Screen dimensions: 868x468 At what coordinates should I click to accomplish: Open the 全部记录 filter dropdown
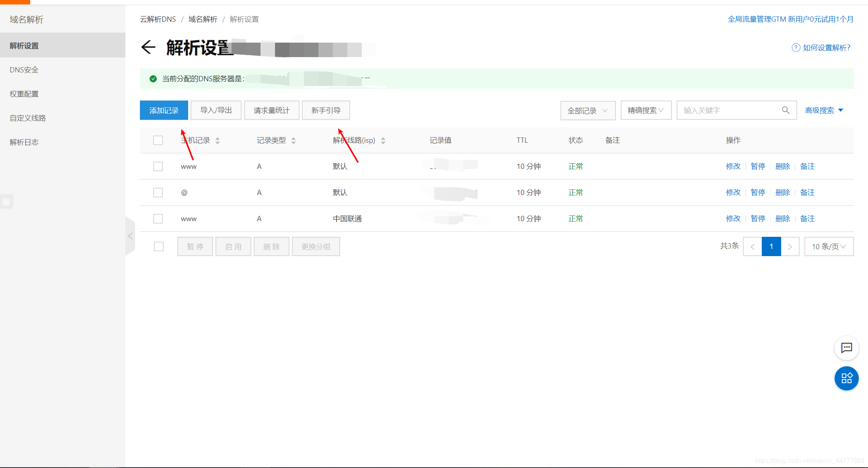[588, 111]
